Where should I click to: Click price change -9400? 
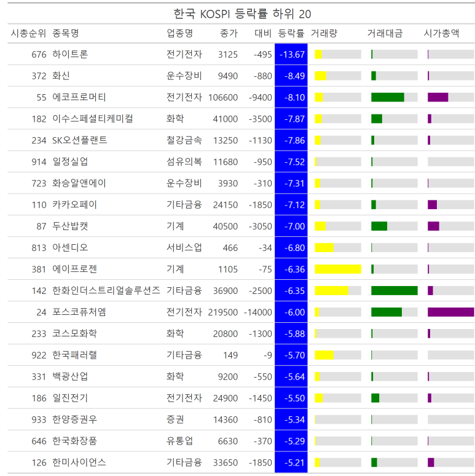point(261,97)
